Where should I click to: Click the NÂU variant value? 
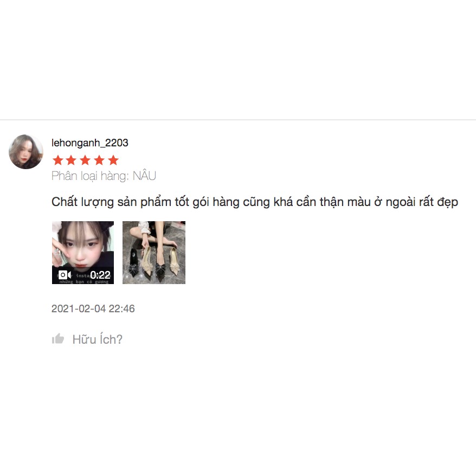click(145, 176)
